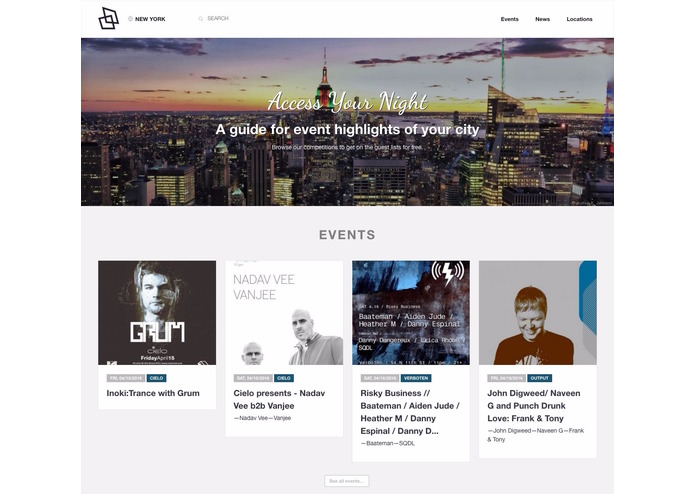
Task: Click the See all events button
Action: pos(347,481)
